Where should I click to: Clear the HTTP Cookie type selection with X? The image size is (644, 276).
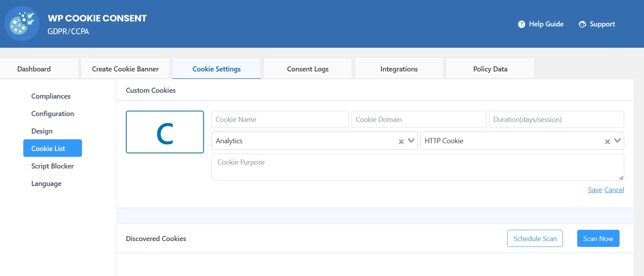tap(607, 142)
